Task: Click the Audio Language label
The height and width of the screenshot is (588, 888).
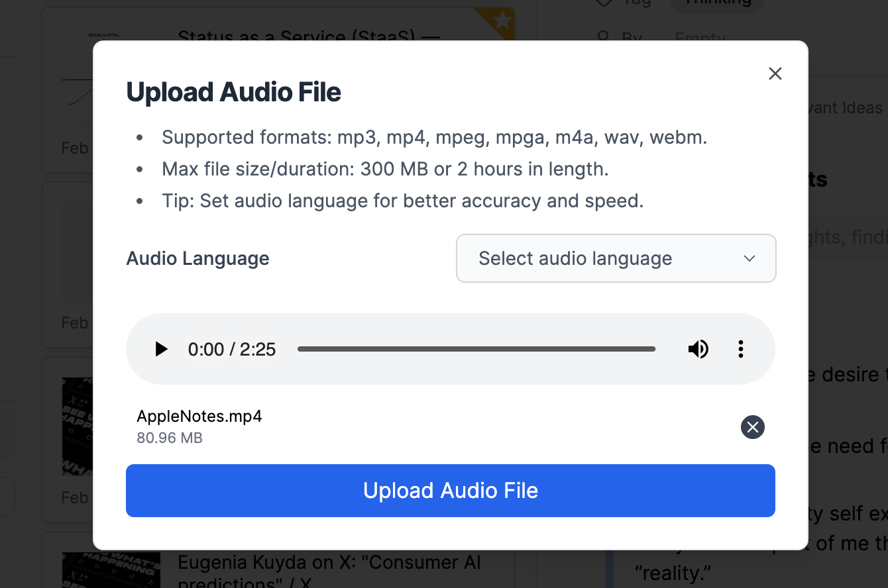Action: (x=197, y=258)
